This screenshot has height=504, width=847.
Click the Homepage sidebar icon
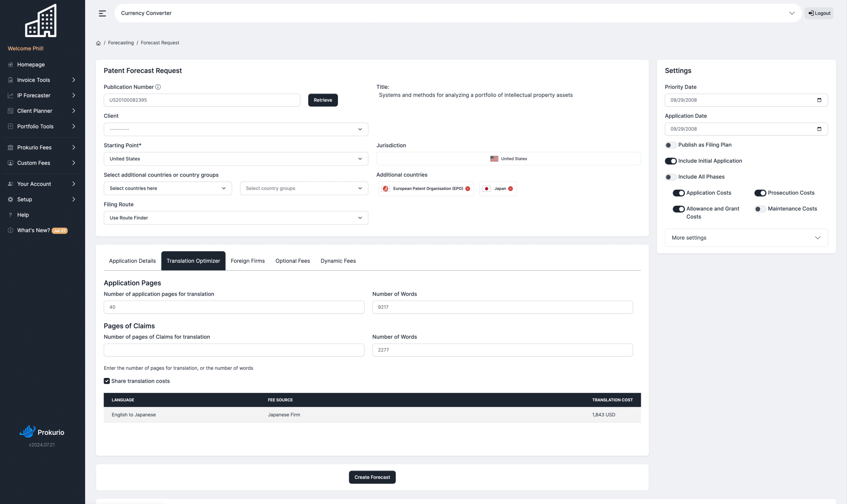click(11, 64)
